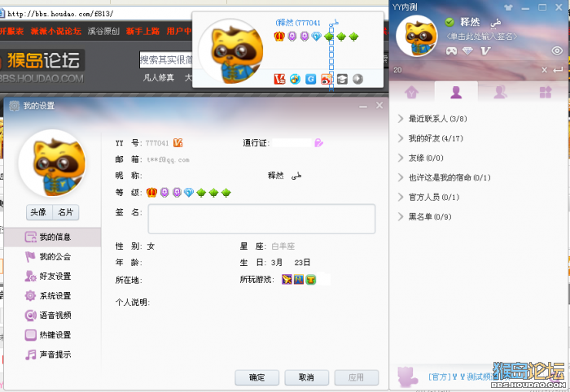Open the apps tab with squares icon
Image resolution: width=570 pixels, height=392 pixels.
(546, 92)
